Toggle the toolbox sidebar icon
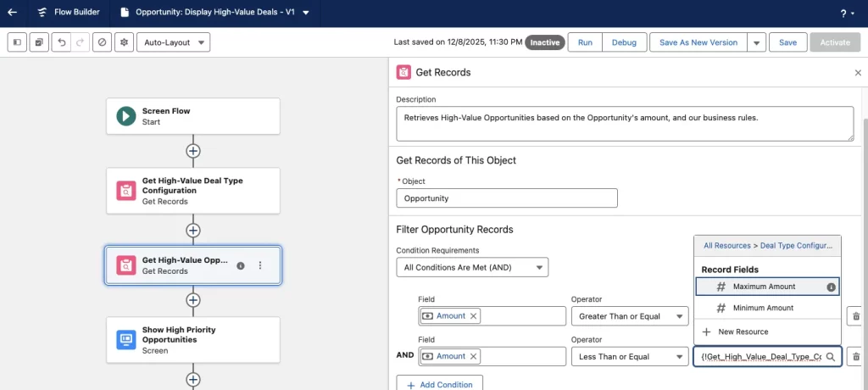 coord(17,42)
